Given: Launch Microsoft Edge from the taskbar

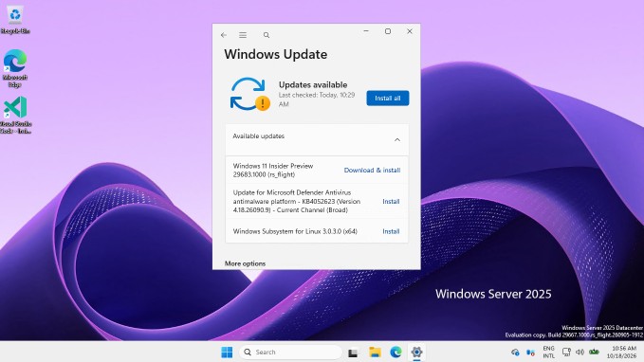Looking at the screenshot, I should point(396,353).
